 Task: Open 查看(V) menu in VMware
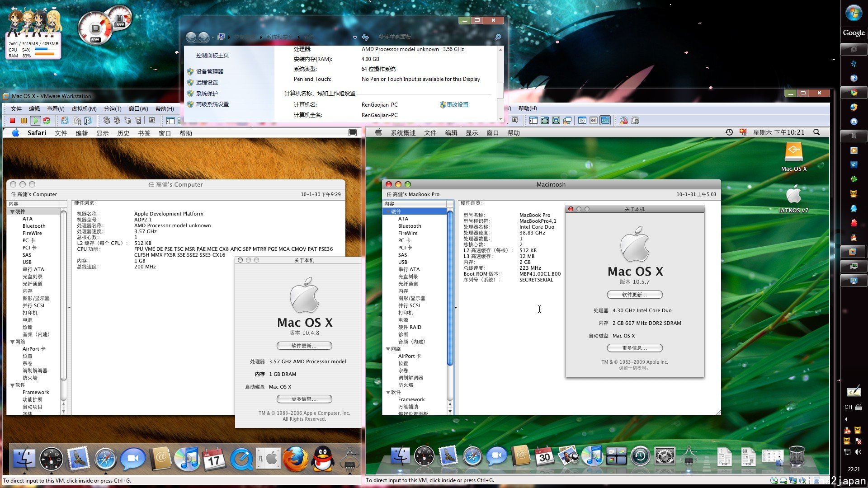click(x=56, y=108)
